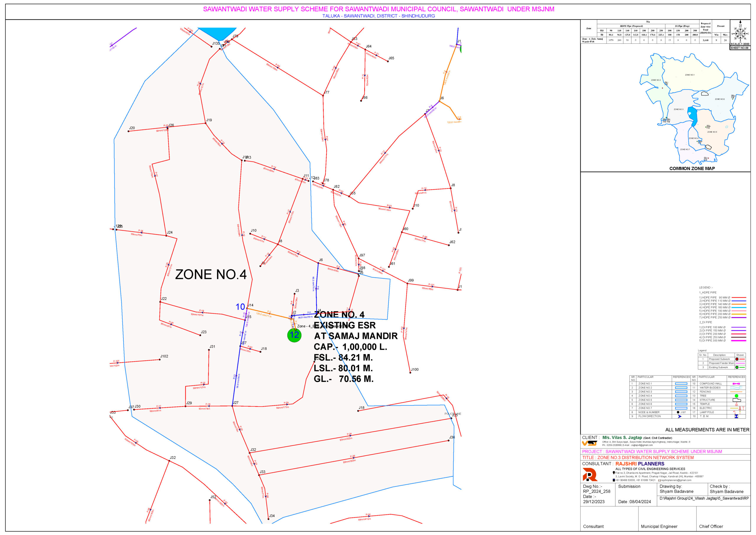This screenshot has width=756, height=535.
Task: Click the green ESR circle numbered 12
Action: click(x=294, y=335)
